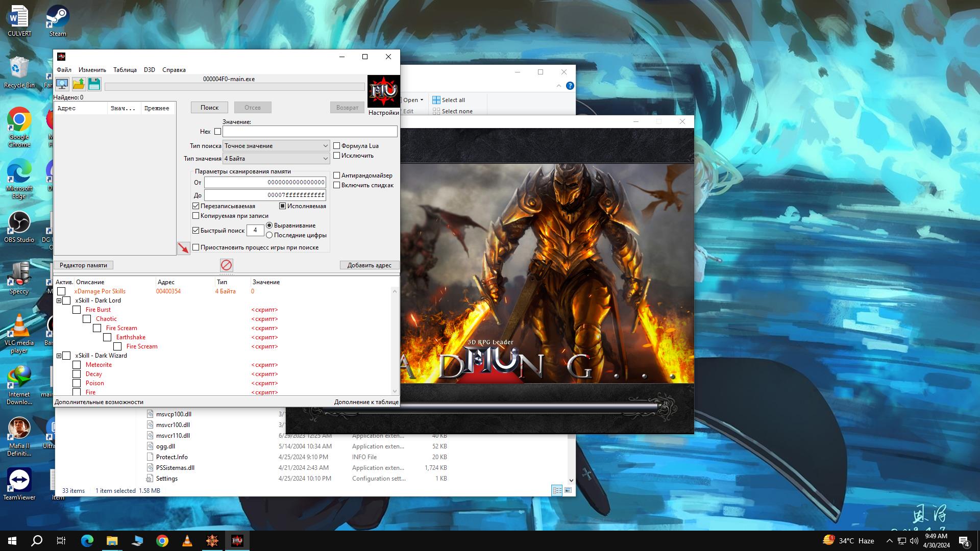Uncheck the Быстрый поиск checkbox
The height and width of the screenshot is (551, 980).
[x=195, y=231]
